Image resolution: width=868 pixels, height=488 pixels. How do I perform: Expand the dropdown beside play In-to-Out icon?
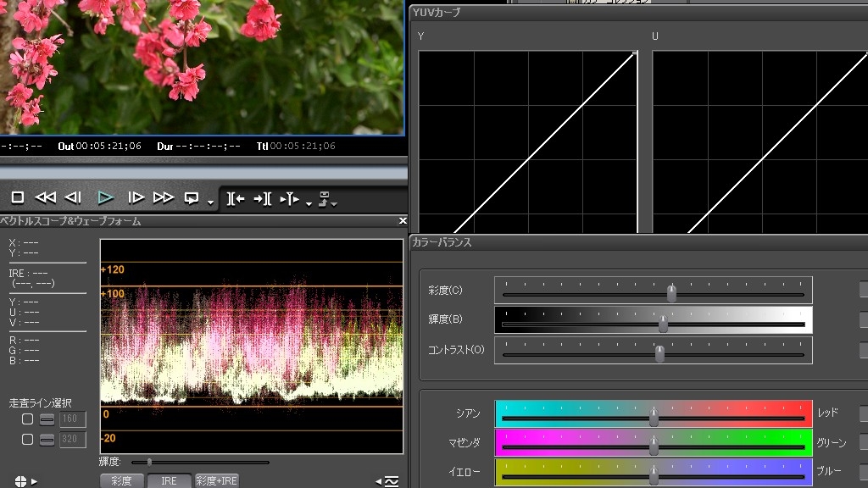pos(309,202)
